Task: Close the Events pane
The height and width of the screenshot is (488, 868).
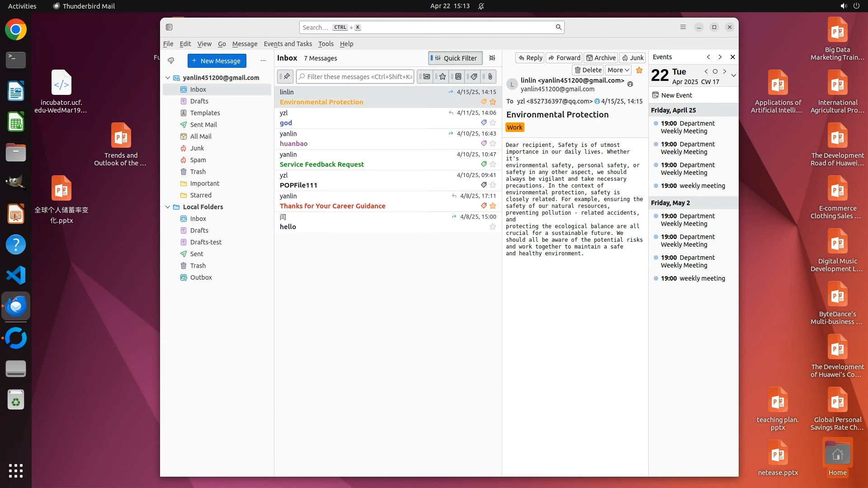Action: pos(733,57)
